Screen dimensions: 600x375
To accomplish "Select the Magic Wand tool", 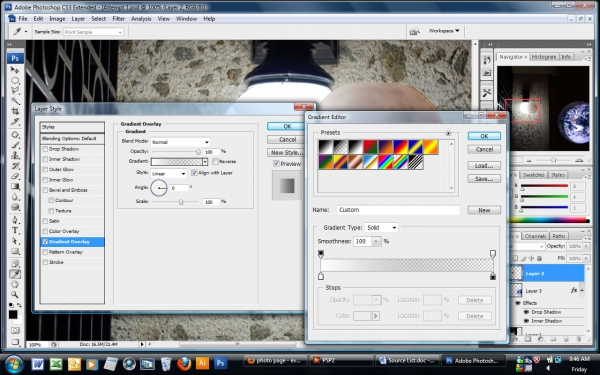I will (x=15, y=101).
